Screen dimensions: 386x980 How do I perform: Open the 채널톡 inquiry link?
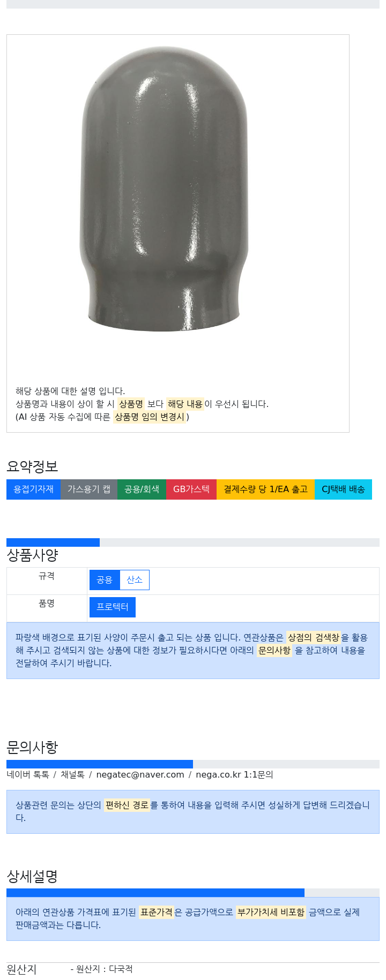[72, 775]
